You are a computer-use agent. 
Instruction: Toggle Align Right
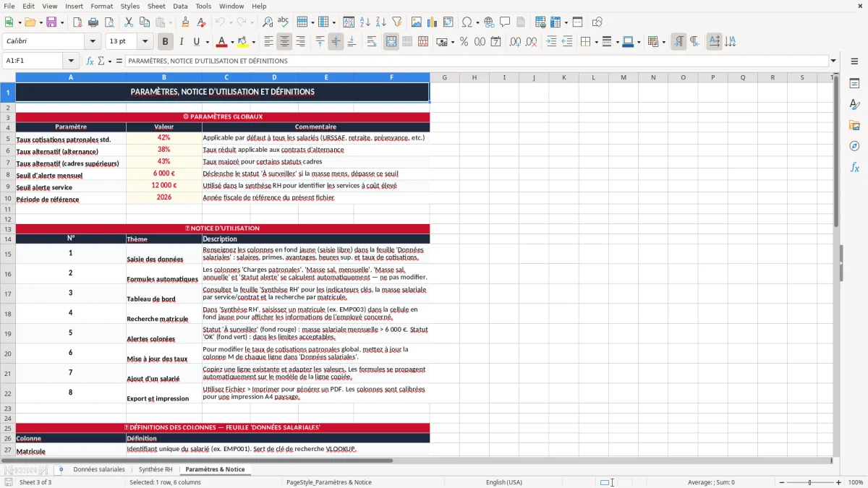[300, 42]
